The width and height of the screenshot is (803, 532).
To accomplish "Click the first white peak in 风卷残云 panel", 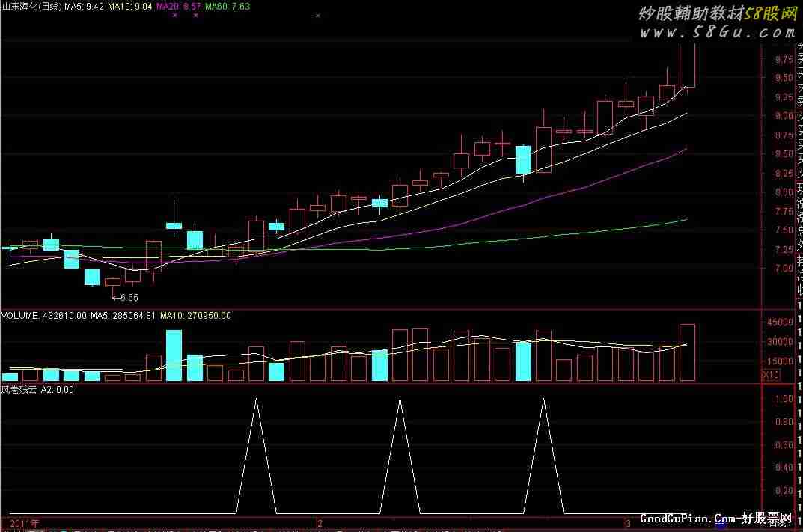I will point(257,400).
